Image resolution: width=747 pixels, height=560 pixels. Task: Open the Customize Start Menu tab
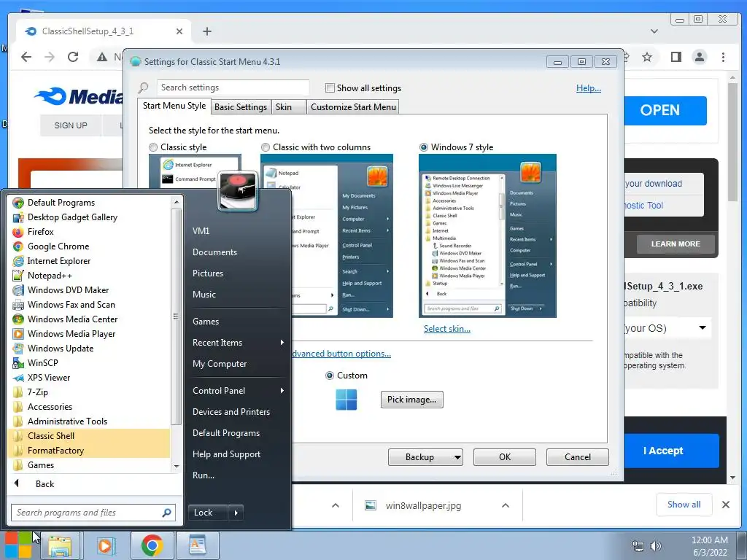point(354,107)
